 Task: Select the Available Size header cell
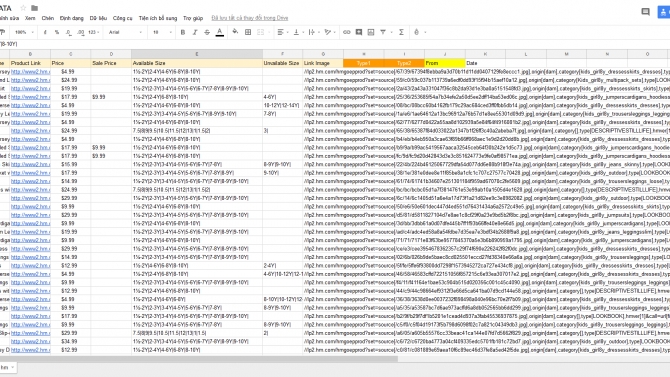coord(197,63)
